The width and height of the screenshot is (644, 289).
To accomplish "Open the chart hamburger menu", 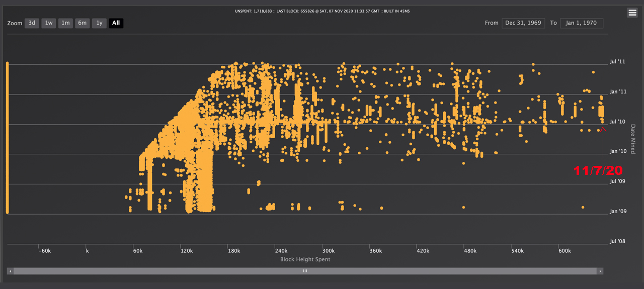I will [632, 13].
